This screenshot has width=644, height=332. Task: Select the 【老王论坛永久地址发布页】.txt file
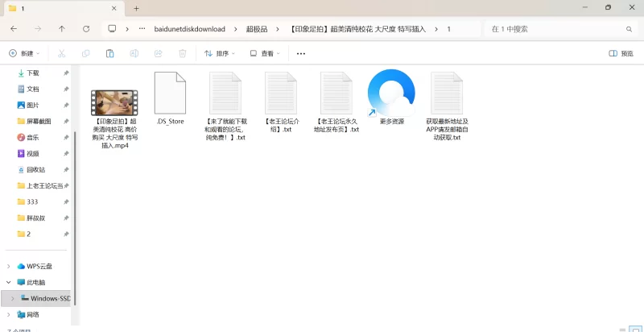click(336, 102)
